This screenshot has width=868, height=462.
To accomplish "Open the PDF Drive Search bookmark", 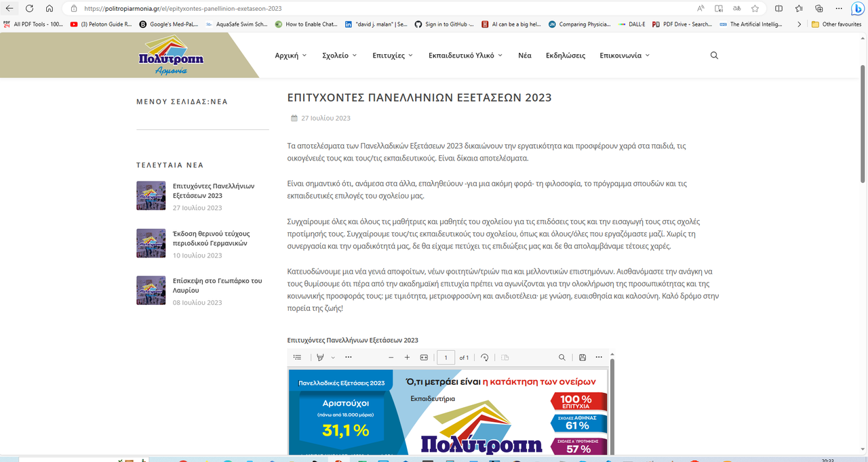I will pyautogui.click(x=682, y=24).
